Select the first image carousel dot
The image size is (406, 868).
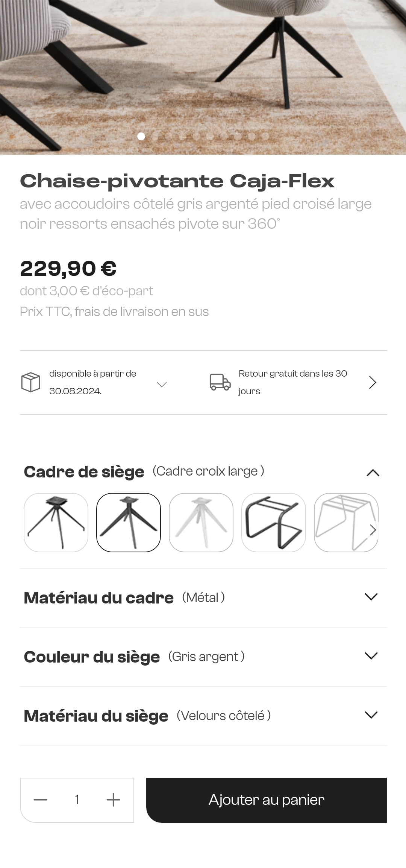click(x=141, y=136)
